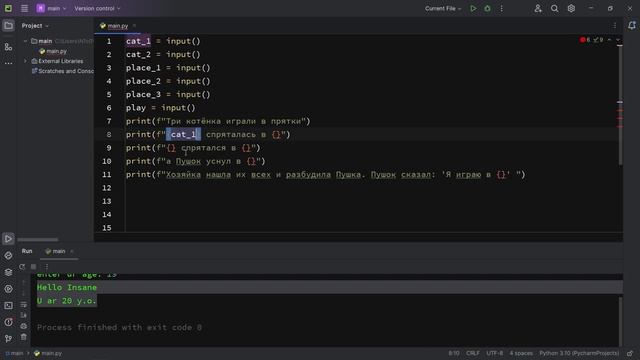
Task: Show more tool windows ellipsis icon
Action: (8, 63)
